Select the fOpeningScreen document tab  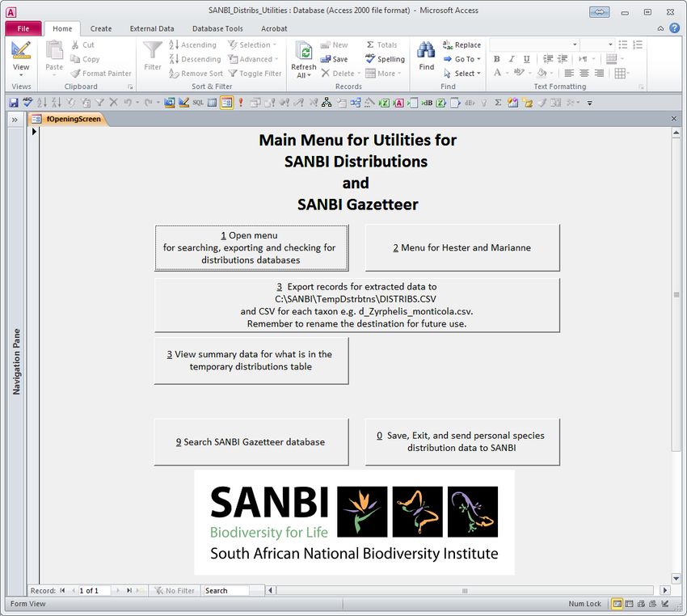point(68,119)
